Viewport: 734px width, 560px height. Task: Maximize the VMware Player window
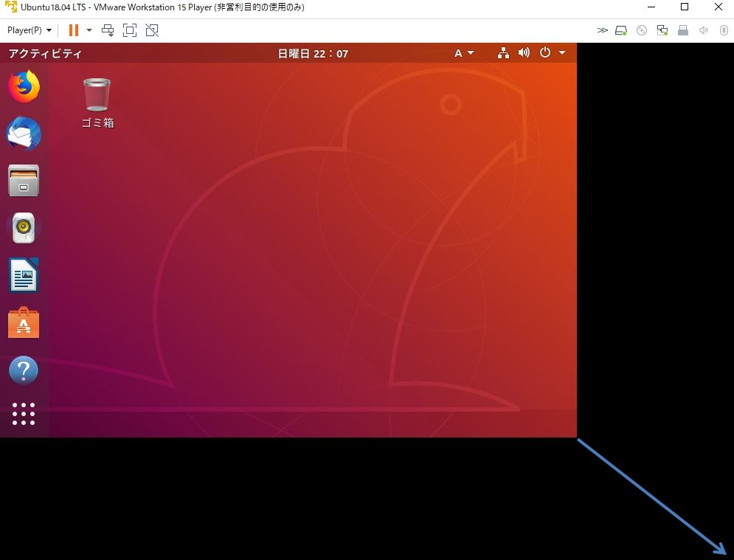coord(685,7)
